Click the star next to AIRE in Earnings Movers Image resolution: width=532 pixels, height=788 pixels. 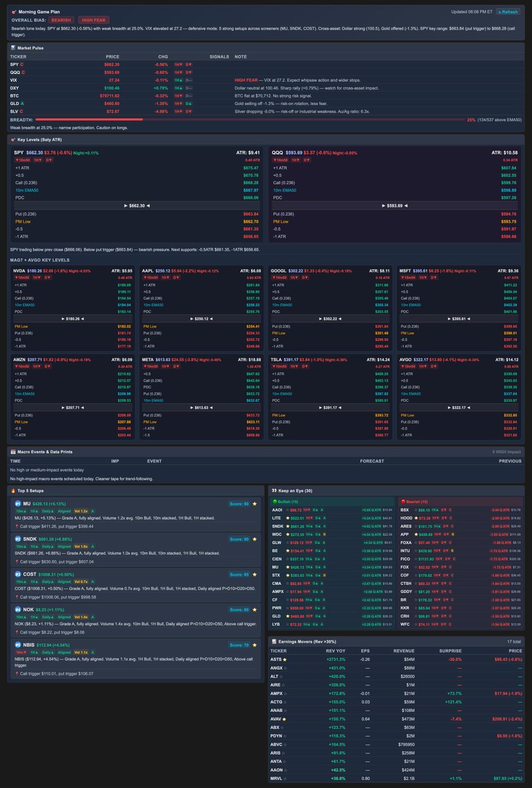click(x=284, y=685)
